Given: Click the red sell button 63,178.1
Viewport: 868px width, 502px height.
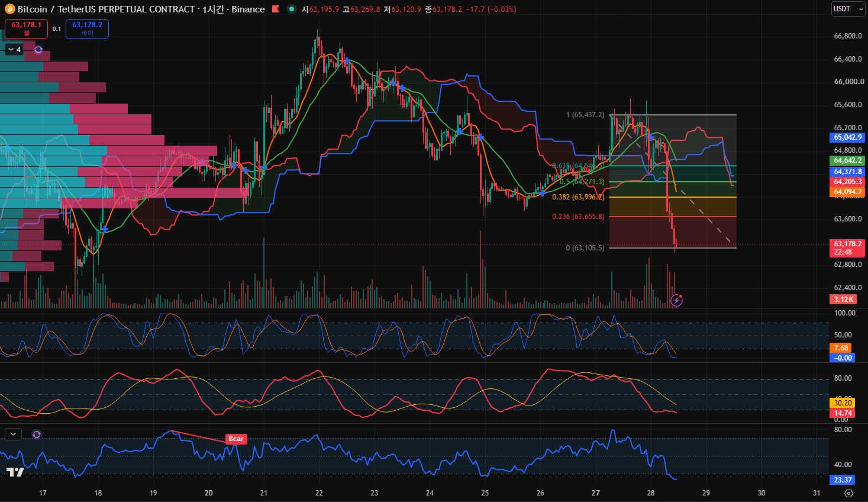Looking at the screenshot, I should pyautogui.click(x=26, y=28).
